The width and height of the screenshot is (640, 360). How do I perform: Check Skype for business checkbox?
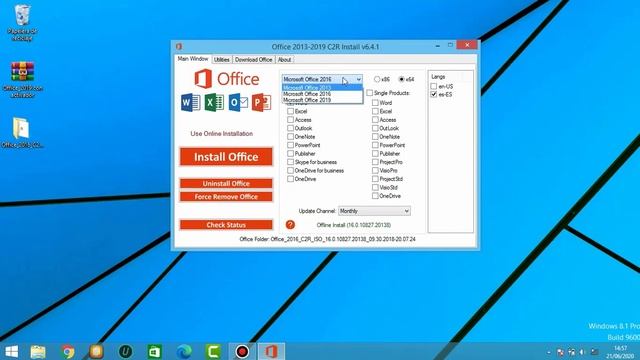pos(291,162)
